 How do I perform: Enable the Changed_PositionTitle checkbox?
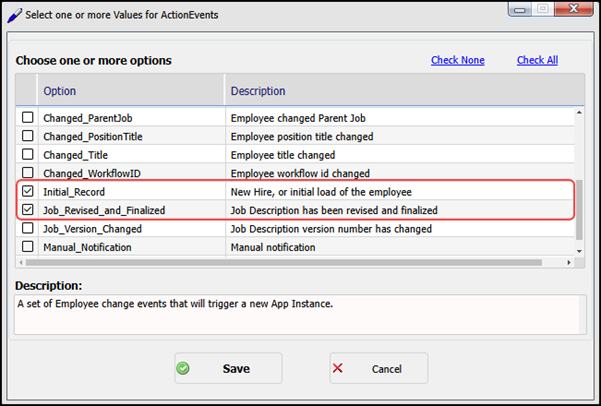tap(28, 136)
